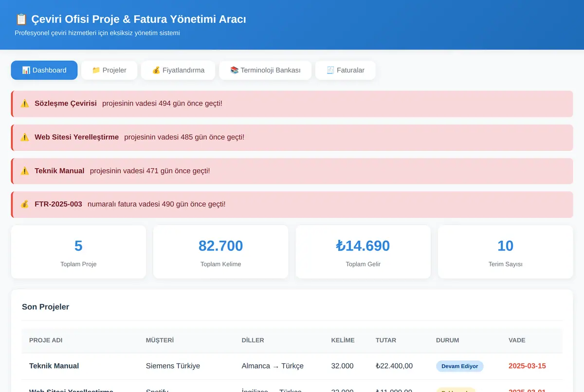
Task: Click the receipt icon on Faturalar tab
Action: click(330, 70)
